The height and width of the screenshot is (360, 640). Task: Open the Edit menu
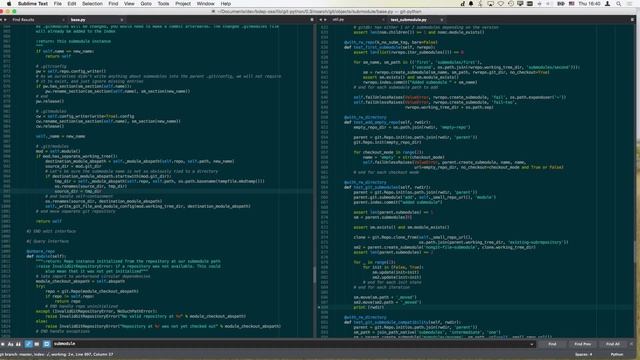[72, 3]
